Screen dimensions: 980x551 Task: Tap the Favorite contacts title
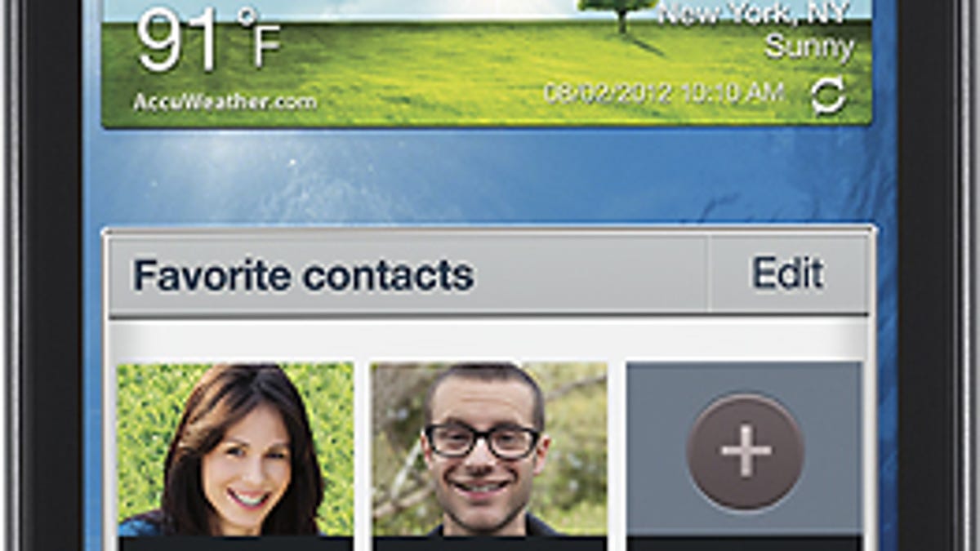pos(303,275)
